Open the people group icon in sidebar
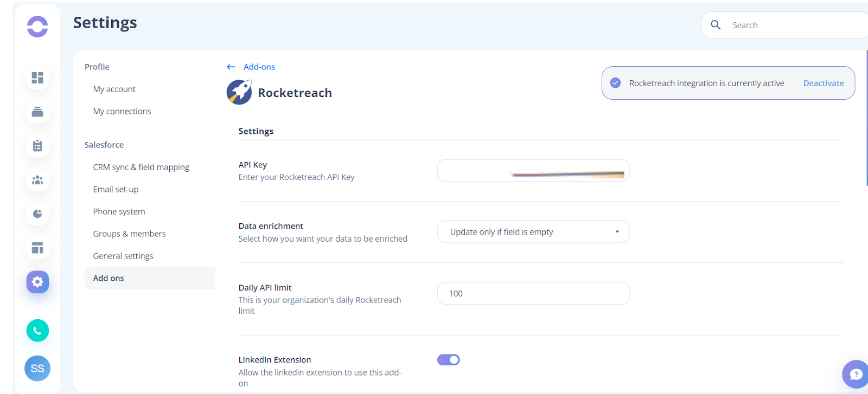This screenshot has height=394, width=868. 37,180
